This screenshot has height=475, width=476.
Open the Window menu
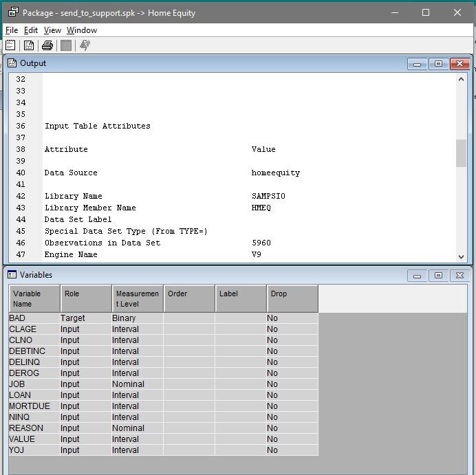(82, 30)
